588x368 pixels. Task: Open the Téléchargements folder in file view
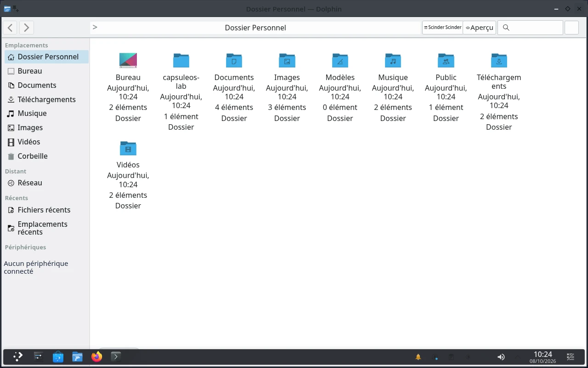tap(499, 60)
